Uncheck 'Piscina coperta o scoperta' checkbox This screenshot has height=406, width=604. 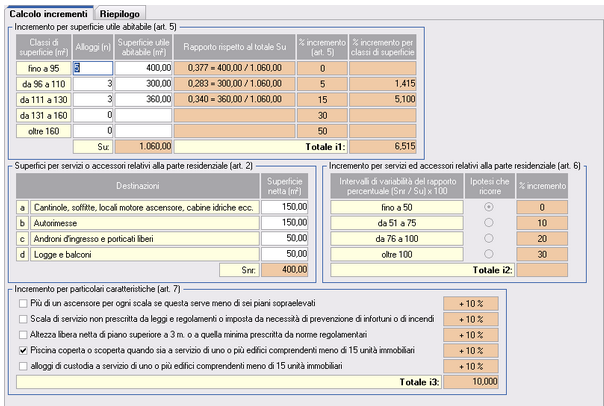[23, 351]
